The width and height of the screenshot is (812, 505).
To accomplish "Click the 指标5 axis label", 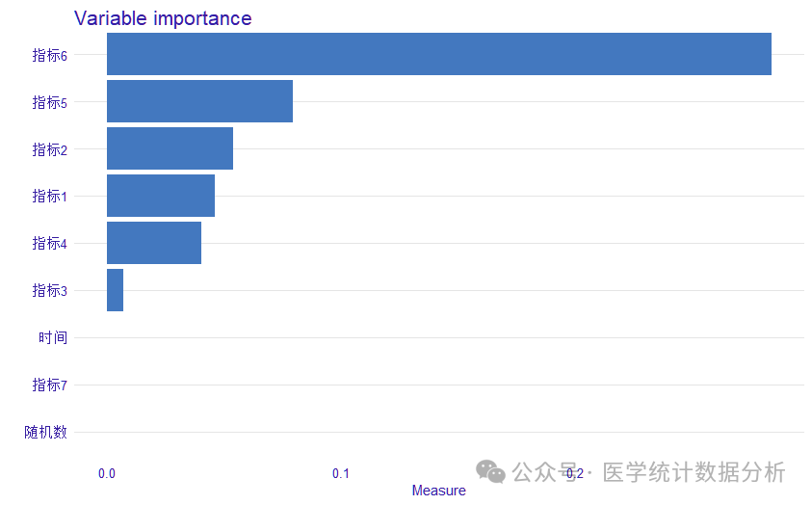I will tap(50, 102).
